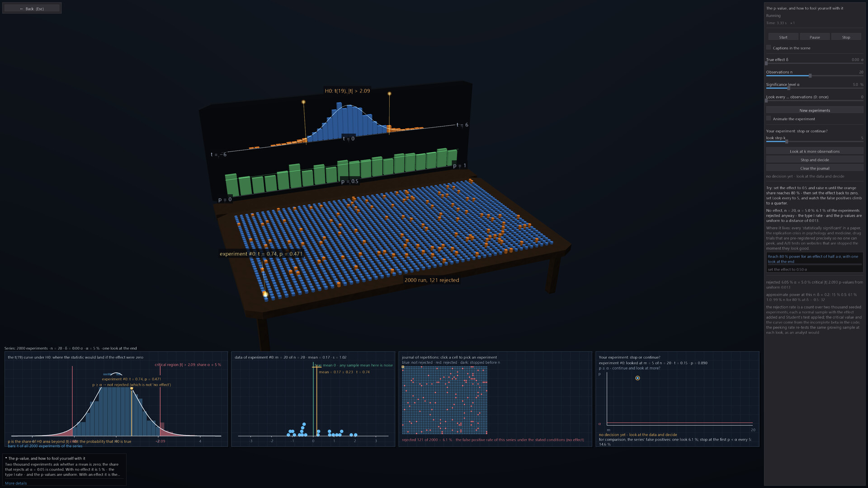Move the Look every observations slider
This screenshot has height=488, width=868.
point(815,101)
